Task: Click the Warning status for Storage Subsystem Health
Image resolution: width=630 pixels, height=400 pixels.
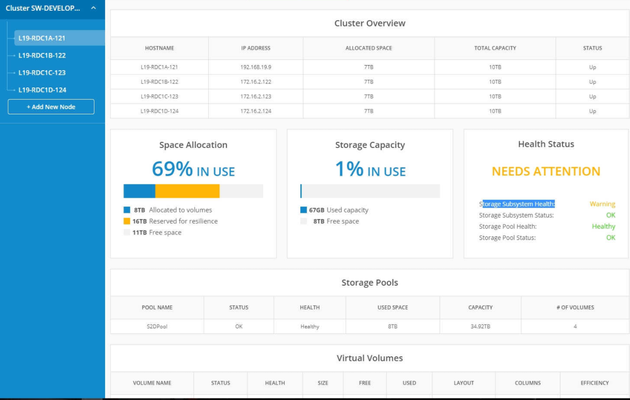Action: coord(602,204)
